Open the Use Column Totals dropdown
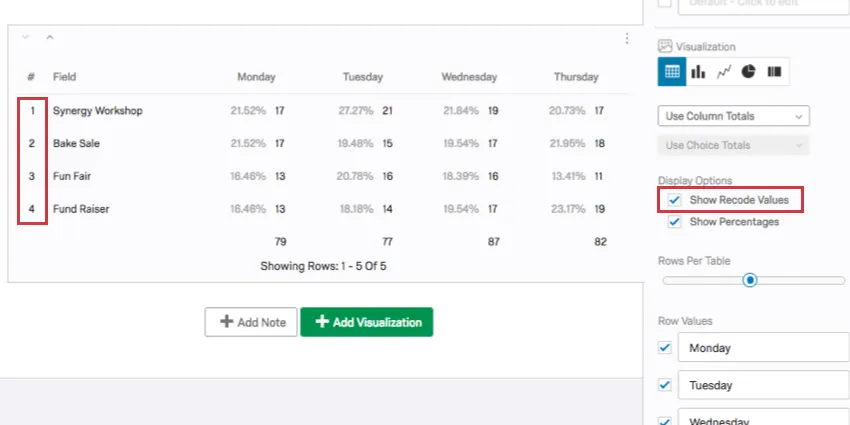Screen dimensions: 850x425 [733, 116]
